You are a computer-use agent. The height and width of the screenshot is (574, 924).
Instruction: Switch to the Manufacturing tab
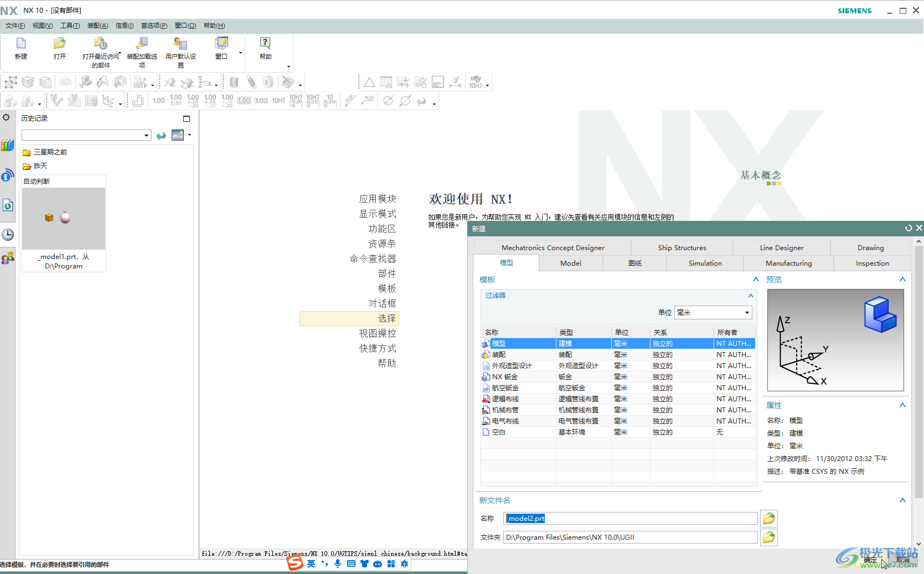(x=788, y=263)
